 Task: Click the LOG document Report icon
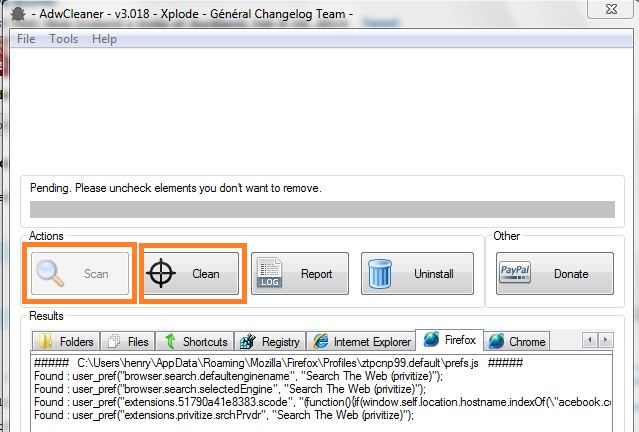(x=269, y=272)
